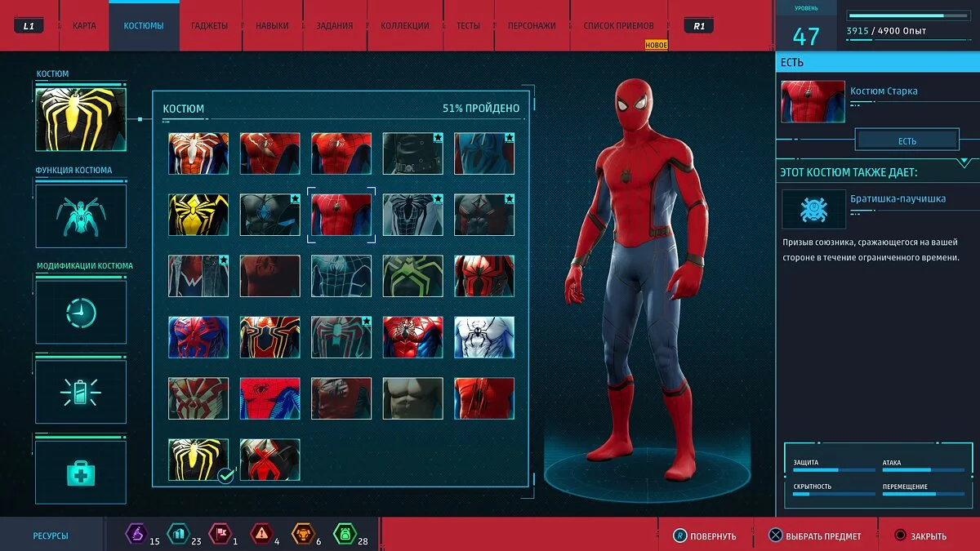Click the Этот костюм также дает heading
Screen dimensions: 980x551
[849, 172]
